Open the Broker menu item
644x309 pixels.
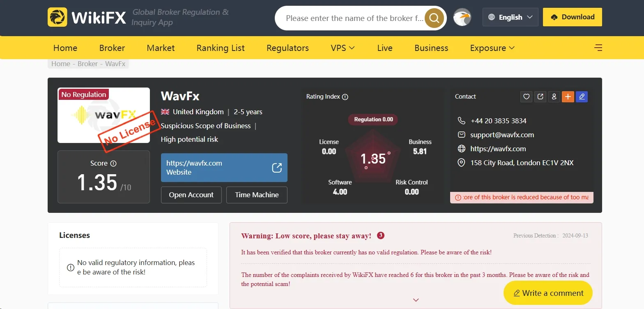pyautogui.click(x=112, y=48)
